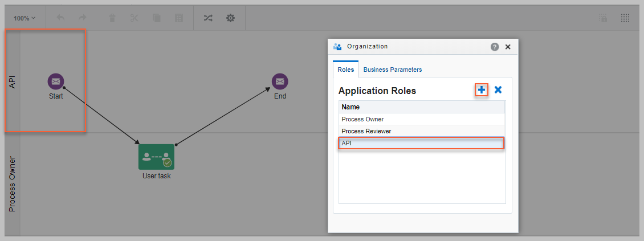The height and width of the screenshot is (241, 644).
Task: Select the Process Reviewer role row
Action: 422,132
